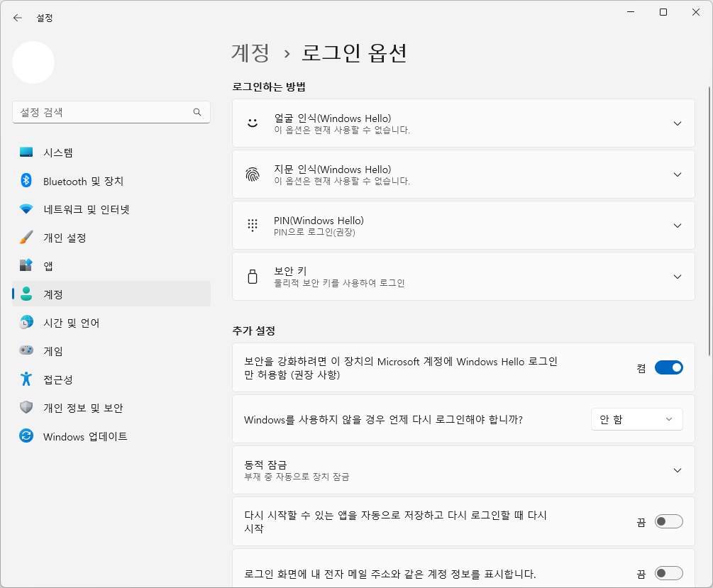Click the 계정 breadcrumb link
The image size is (713, 588).
250,52
